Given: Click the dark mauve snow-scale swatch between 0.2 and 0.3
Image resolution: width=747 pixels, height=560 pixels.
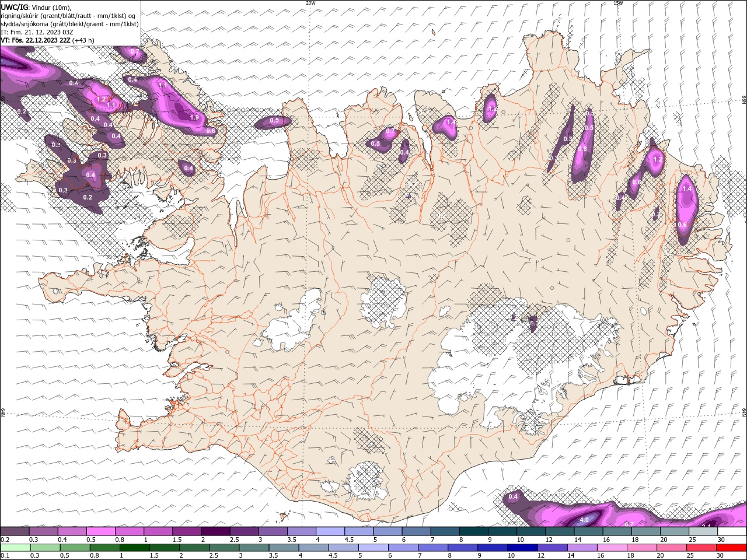Looking at the screenshot, I should click(x=15, y=531).
